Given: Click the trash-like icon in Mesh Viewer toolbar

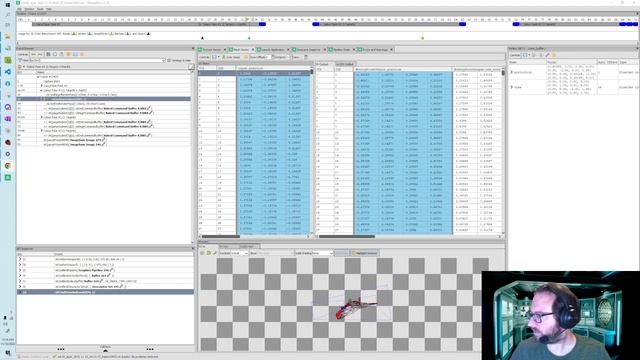Looking at the screenshot, I should [x=306, y=57].
